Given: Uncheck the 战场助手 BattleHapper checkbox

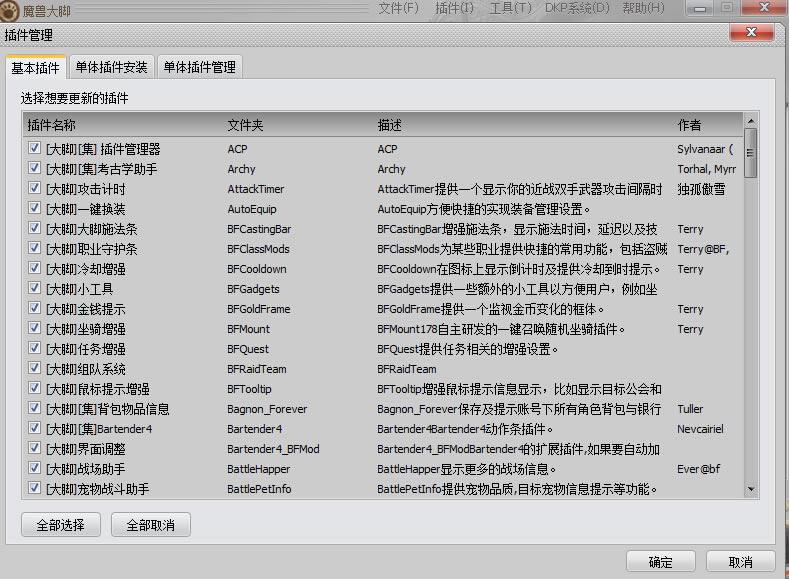Looking at the screenshot, I should (34, 468).
